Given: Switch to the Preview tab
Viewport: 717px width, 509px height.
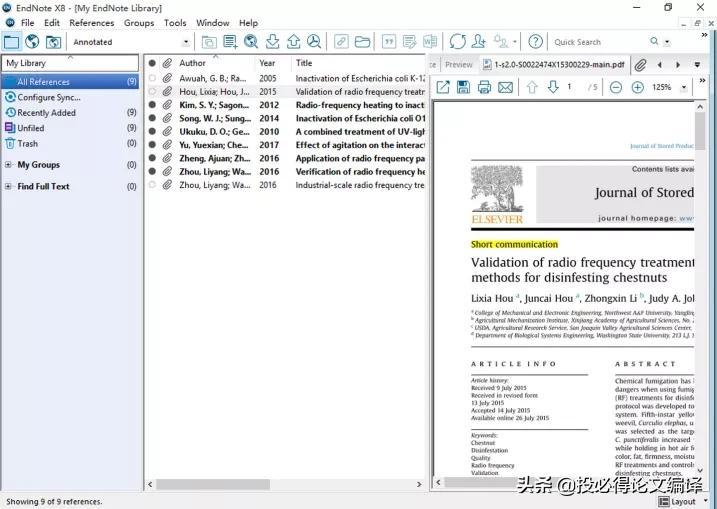Looking at the screenshot, I should pyautogui.click(x=459, y=65).
